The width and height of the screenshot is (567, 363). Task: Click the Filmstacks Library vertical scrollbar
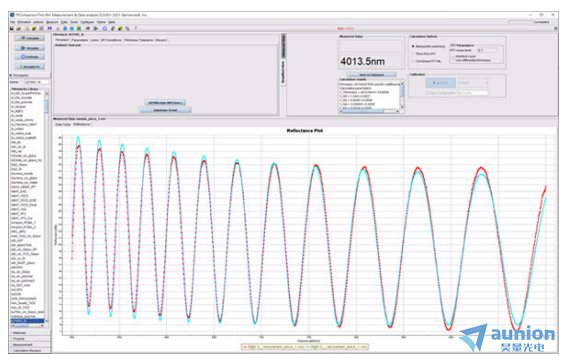[46, 206]
